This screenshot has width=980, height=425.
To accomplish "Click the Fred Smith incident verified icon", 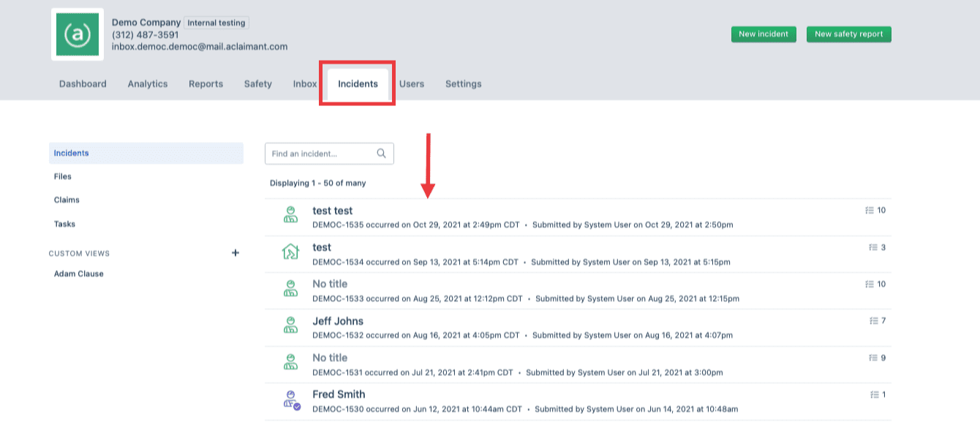I will (x=291, y=399).
